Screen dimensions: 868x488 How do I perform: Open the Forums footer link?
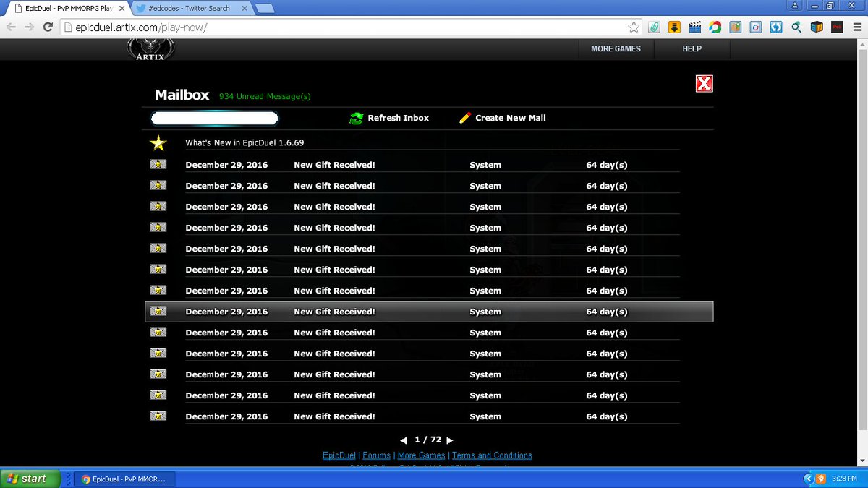click(x=377, y=455)
